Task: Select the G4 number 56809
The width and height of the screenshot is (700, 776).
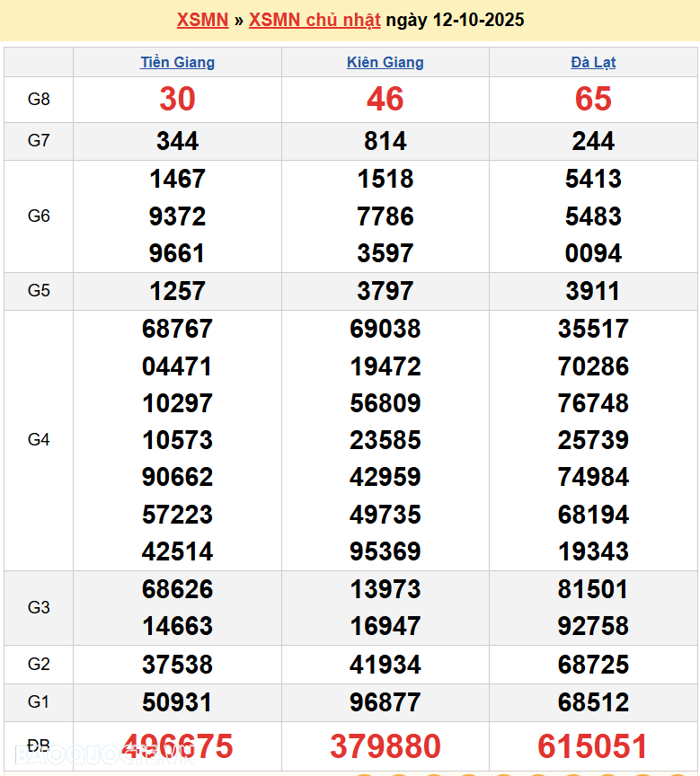Action: (x=385, y=403)
